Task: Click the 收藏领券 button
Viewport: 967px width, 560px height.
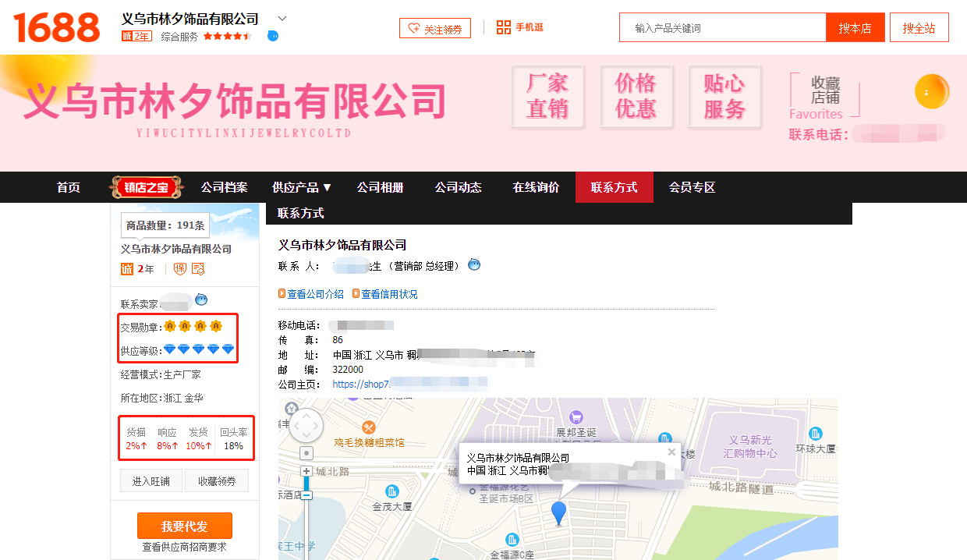Action: [x=217, y=481]
